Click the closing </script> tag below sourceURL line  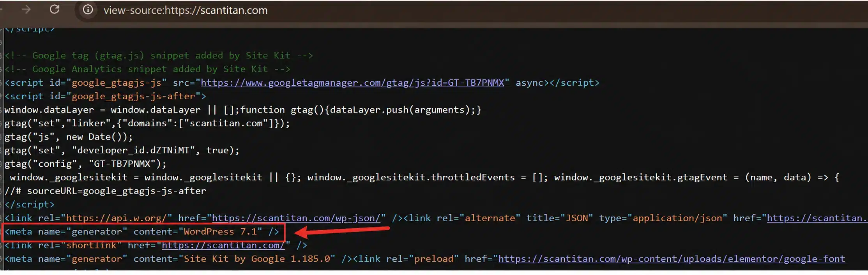point(30,204)
